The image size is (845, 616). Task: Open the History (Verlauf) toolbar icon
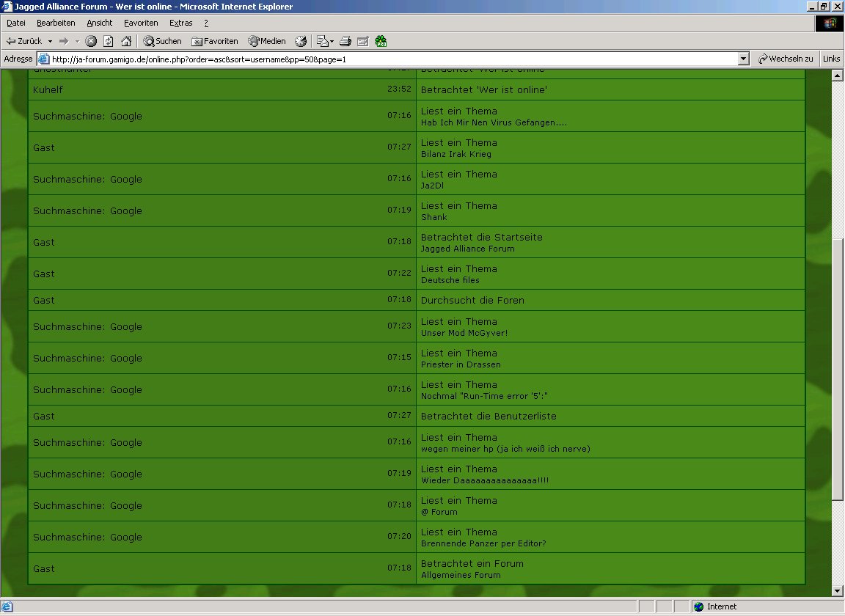pos(301,42)
